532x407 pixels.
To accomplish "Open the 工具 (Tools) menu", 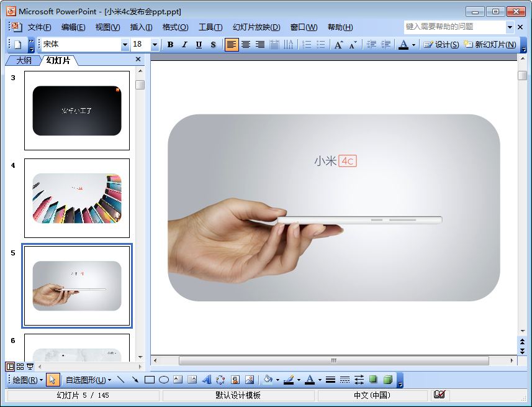I will point(210,27).
